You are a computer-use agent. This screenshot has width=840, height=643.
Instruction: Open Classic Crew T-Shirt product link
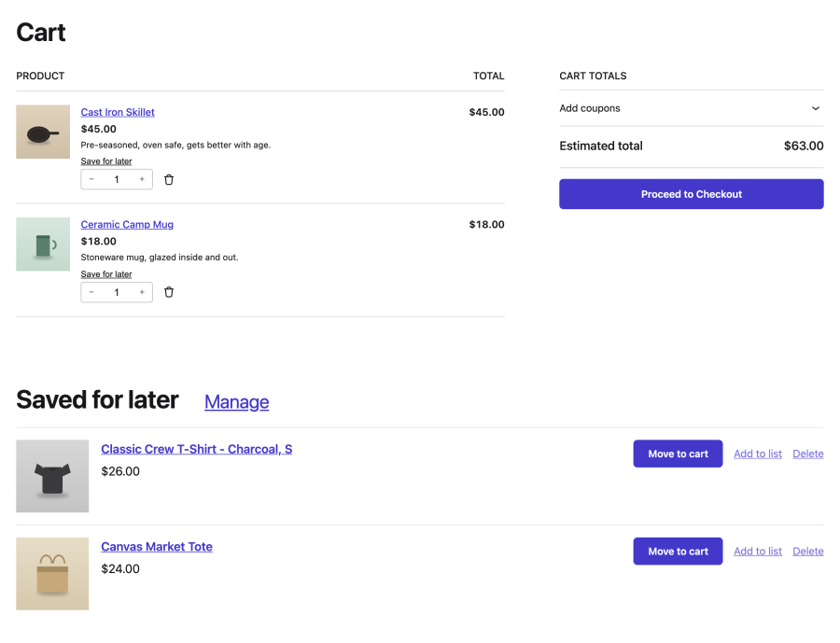point(197,449)
